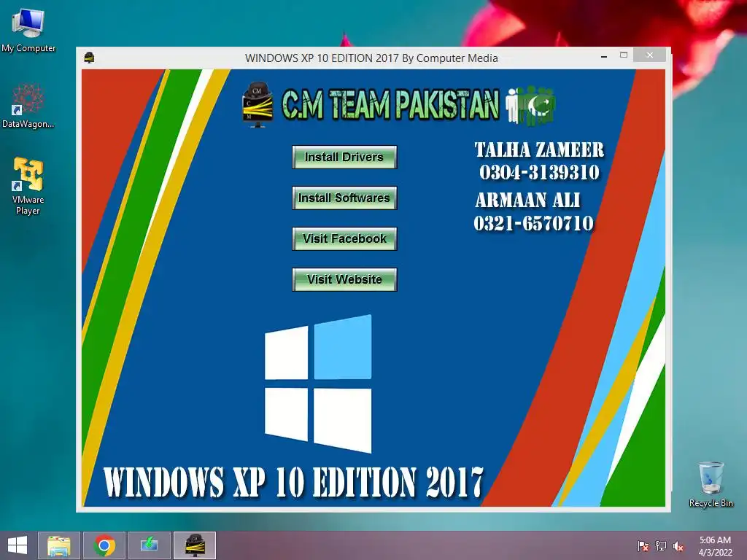Click the window title text in the title bar
747x560 pixels.
[x=371, y=58]
